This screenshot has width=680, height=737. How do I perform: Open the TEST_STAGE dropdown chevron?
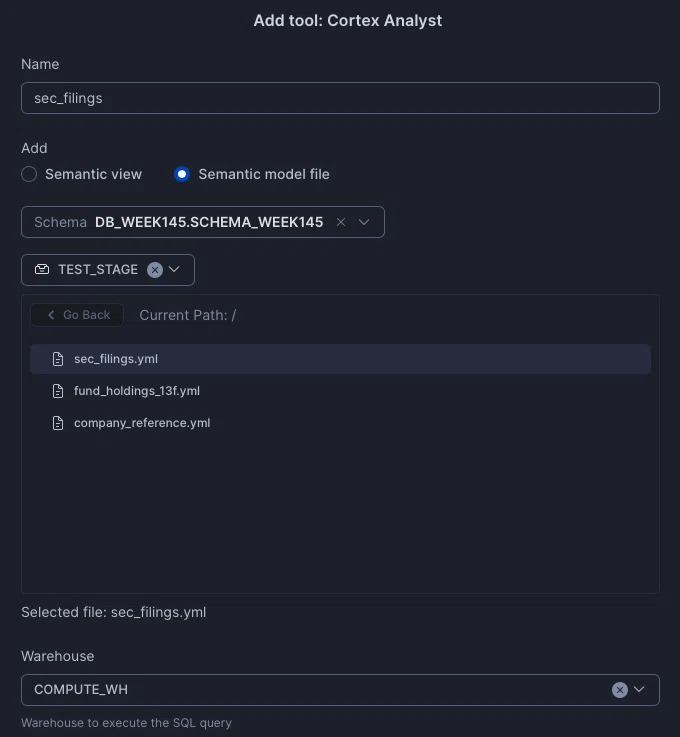tap(174, 269)
